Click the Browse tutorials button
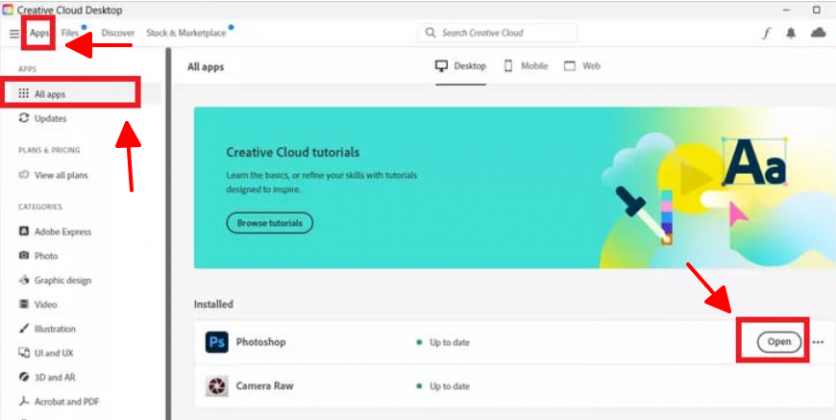 269,222
